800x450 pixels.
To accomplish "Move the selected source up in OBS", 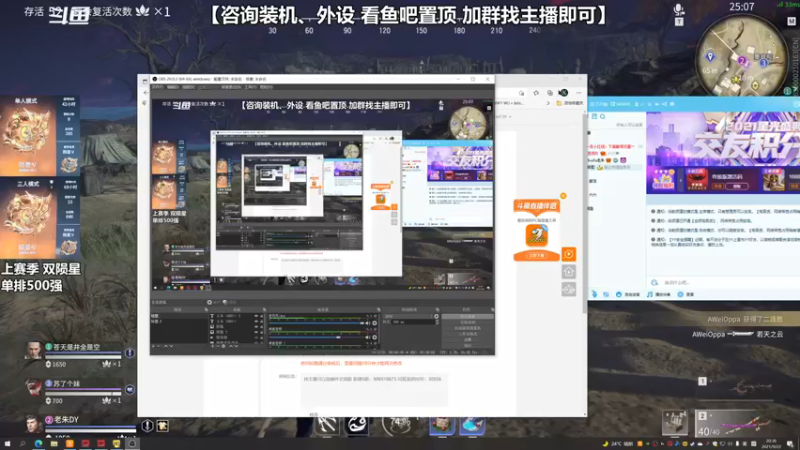I will 231,346.
